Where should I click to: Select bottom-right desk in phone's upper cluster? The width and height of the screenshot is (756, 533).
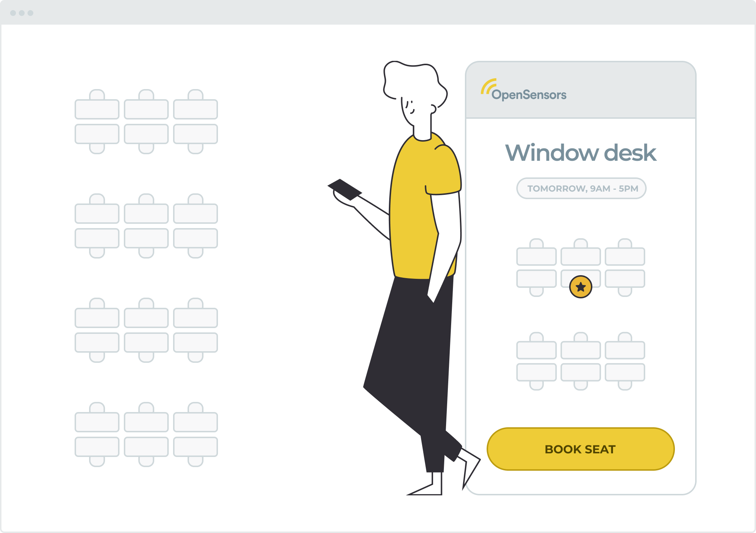click(625, 278)
